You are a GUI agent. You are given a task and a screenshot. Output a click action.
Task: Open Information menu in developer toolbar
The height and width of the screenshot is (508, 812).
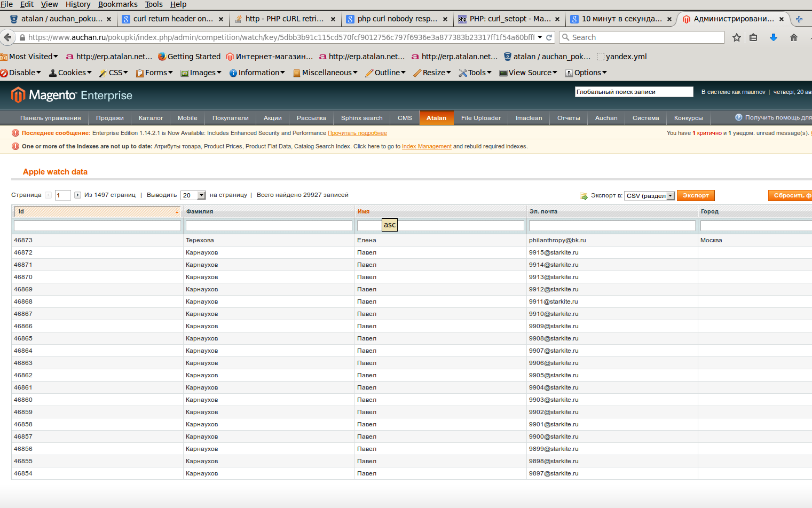point(257,73)
